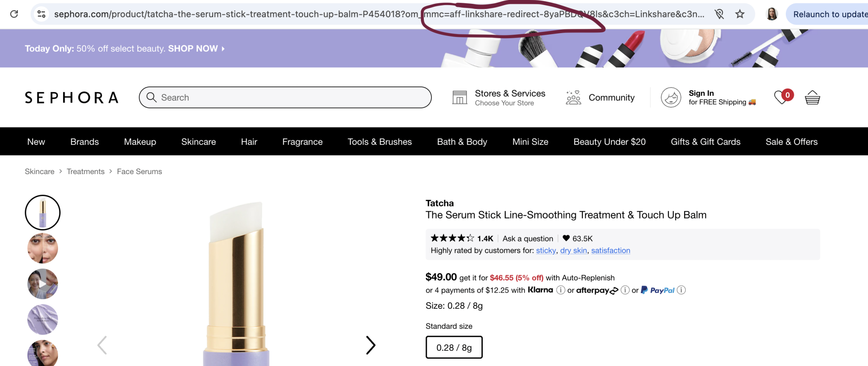Viewport: 868px width, 366px height.
Task: Open the shopping basket icon
Action: [812, 98]
